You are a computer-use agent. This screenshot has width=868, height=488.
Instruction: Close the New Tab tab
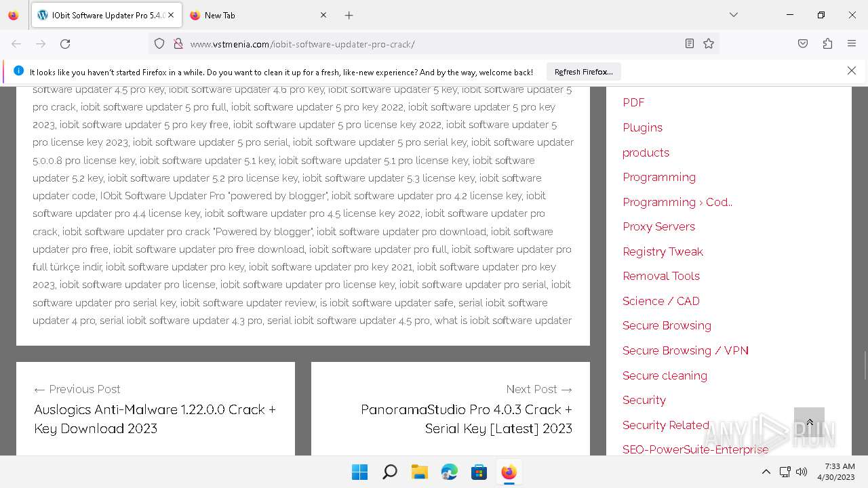point(323,15)
